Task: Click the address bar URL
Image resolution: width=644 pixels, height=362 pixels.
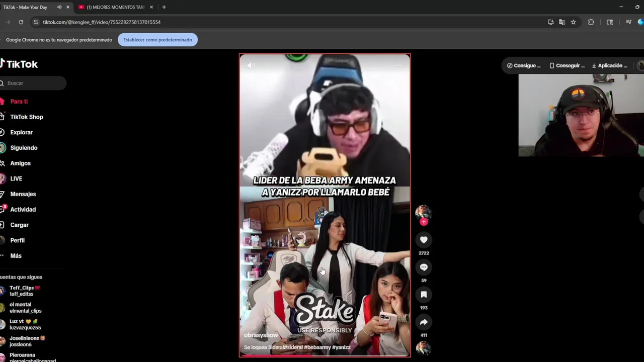Action: click(102, 22)
